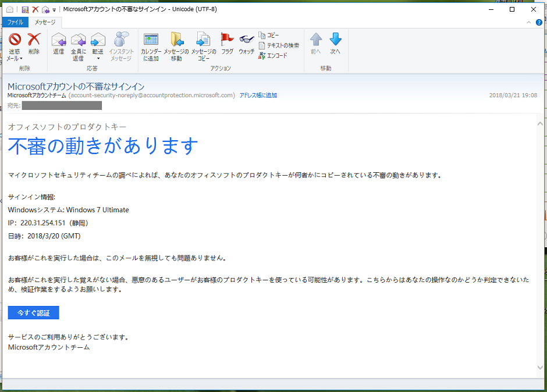Click the redacted 宛先 recipient field

[x=62, y=105]
